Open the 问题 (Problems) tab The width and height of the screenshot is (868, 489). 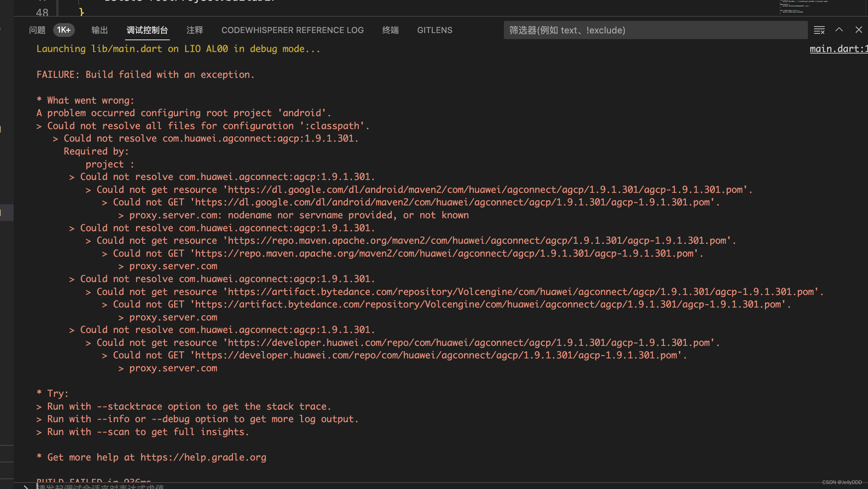coord(37,30)
